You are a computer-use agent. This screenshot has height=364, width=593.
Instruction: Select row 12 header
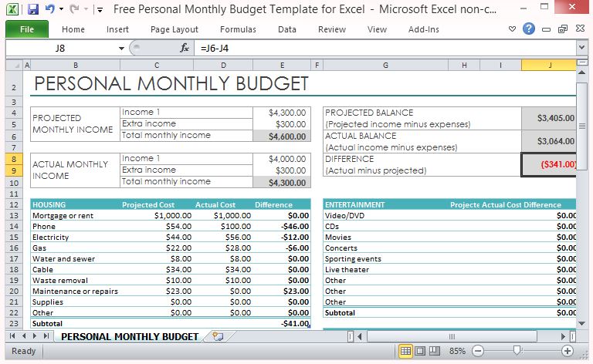click(x=14, y=204)
